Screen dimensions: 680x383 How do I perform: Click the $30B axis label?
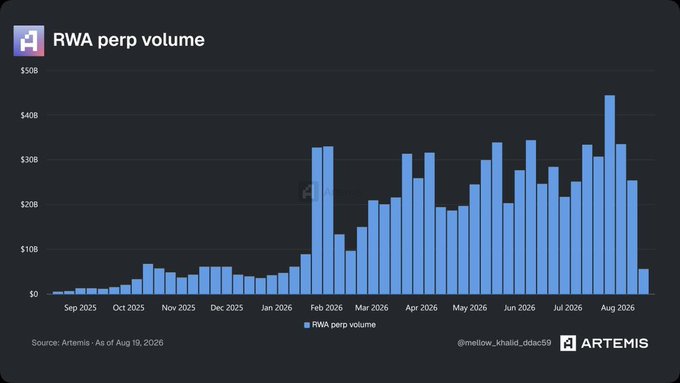click(x=29, y=160)
